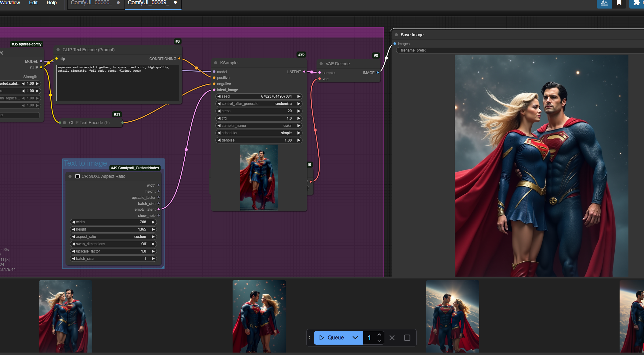Click the queue batch count number field
This screenshot has height=355, width=644.
click(x=370, y=338)
